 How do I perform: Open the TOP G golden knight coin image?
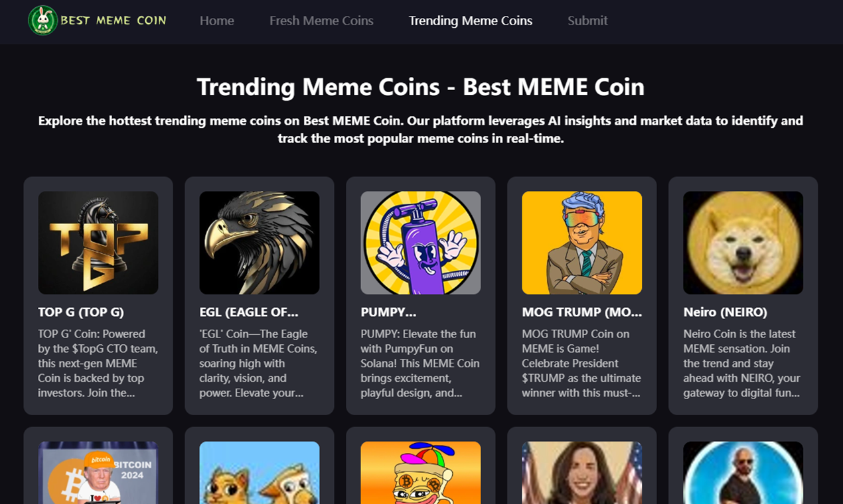98,243
